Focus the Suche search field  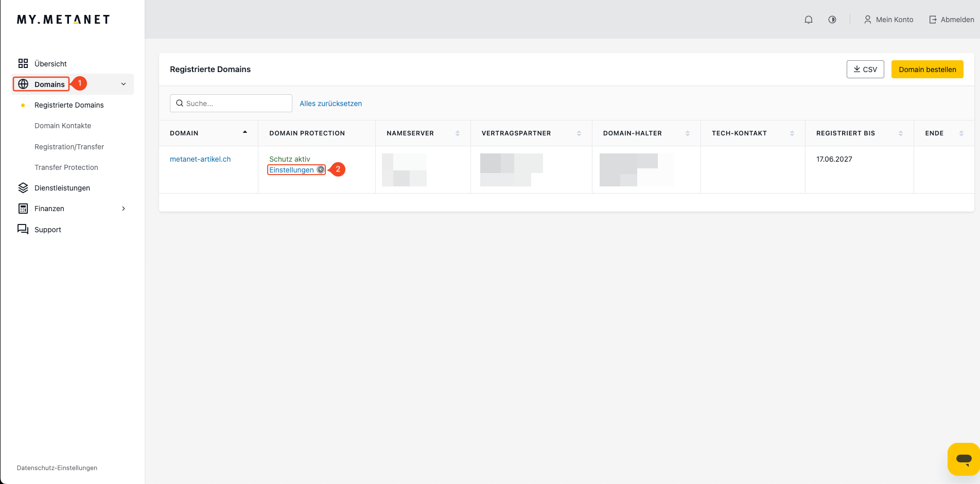coord(231,103)
